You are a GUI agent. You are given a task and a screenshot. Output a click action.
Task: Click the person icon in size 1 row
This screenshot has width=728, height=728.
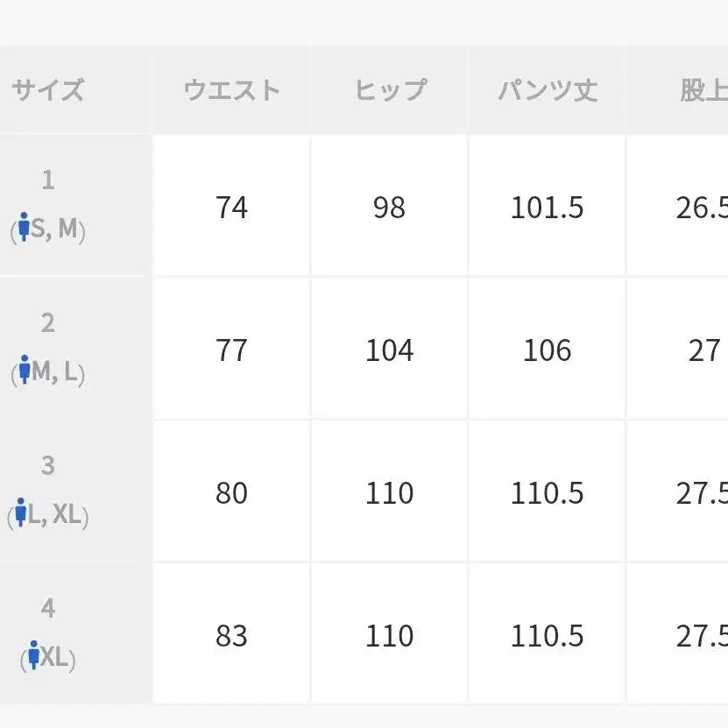pyautogui.click(x=25, y=227)
